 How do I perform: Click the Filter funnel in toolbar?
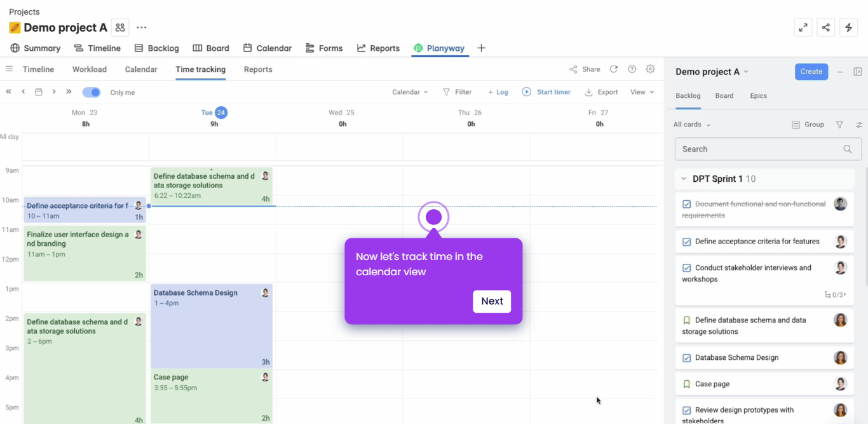click(457, 92)
